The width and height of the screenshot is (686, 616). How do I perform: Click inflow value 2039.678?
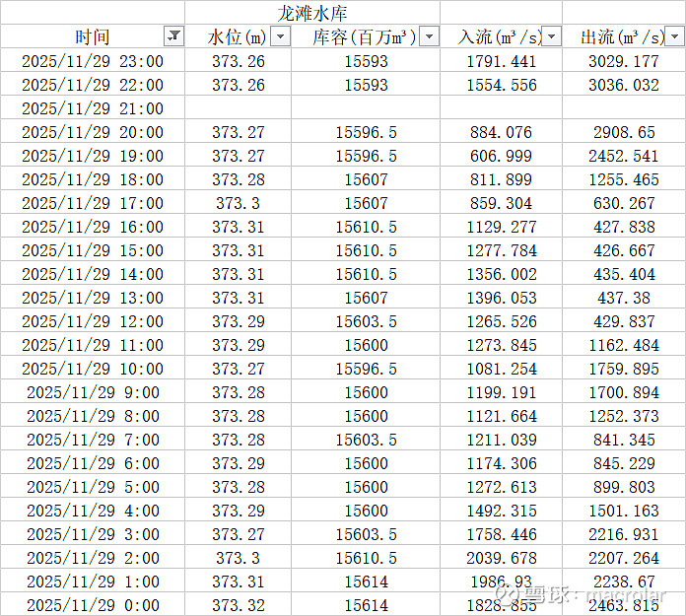(501, 557)
